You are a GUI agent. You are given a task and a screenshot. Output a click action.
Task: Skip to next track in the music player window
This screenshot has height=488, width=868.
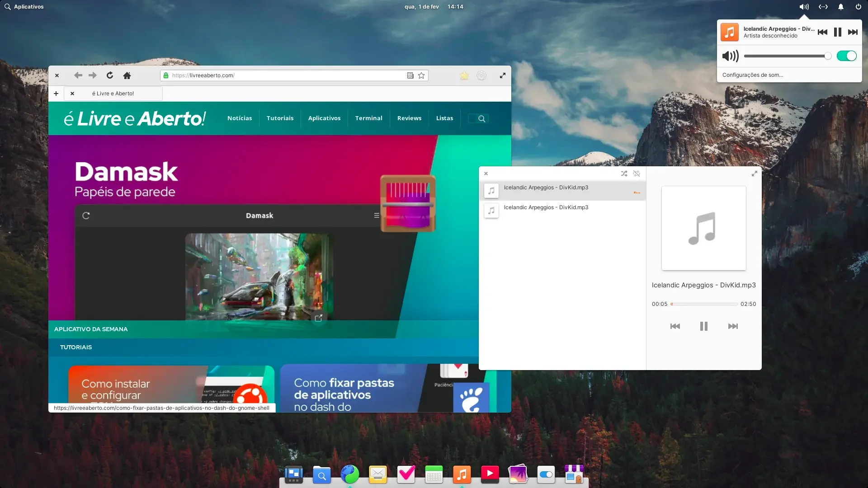coord(733,326)
